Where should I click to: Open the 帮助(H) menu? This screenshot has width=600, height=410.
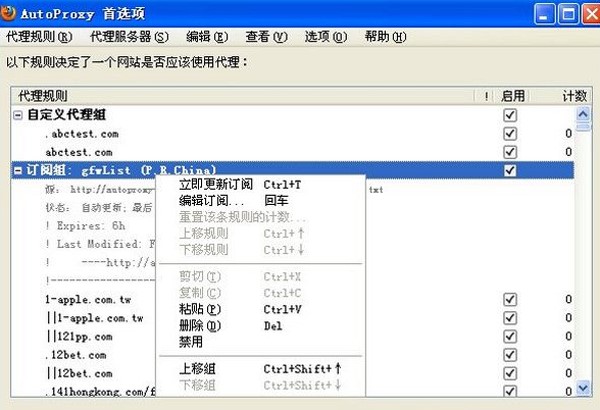pyautogui.click(x=385, y=37)
